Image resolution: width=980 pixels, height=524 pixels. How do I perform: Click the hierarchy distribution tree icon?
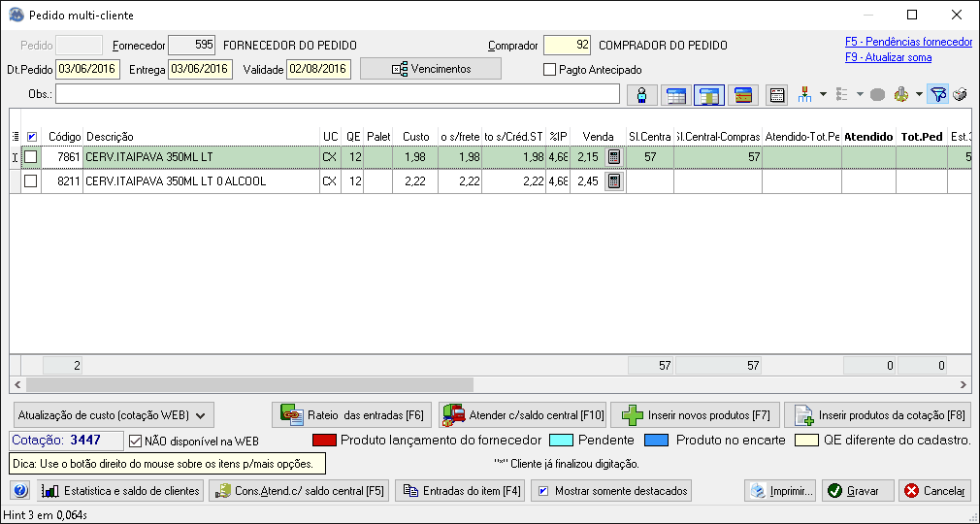click(805, 94)
